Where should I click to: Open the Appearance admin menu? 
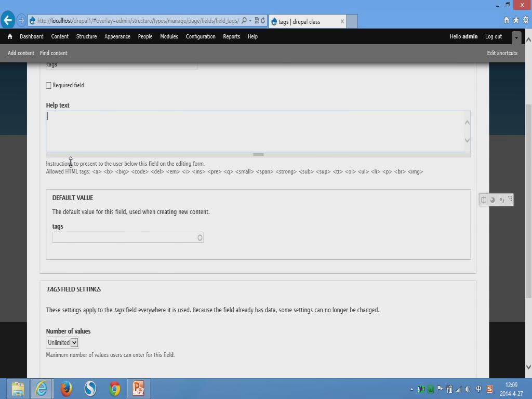[x=117, y=36]
